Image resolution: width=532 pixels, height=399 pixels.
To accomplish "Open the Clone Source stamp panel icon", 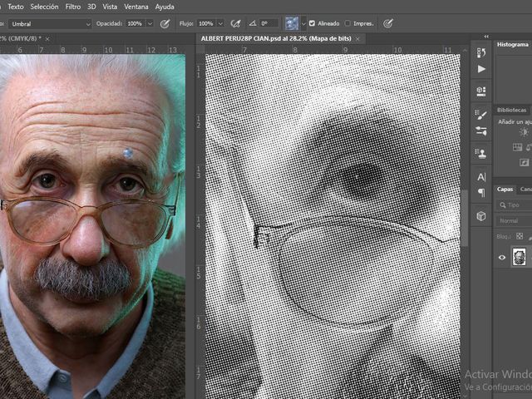I will [x=481, y=152].
